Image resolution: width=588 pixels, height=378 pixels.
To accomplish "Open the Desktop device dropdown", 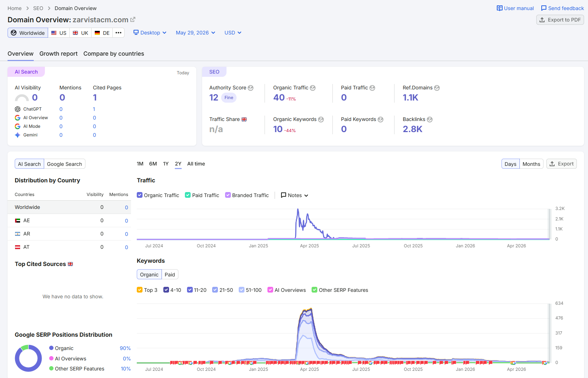I will click(x=150, y=33).
